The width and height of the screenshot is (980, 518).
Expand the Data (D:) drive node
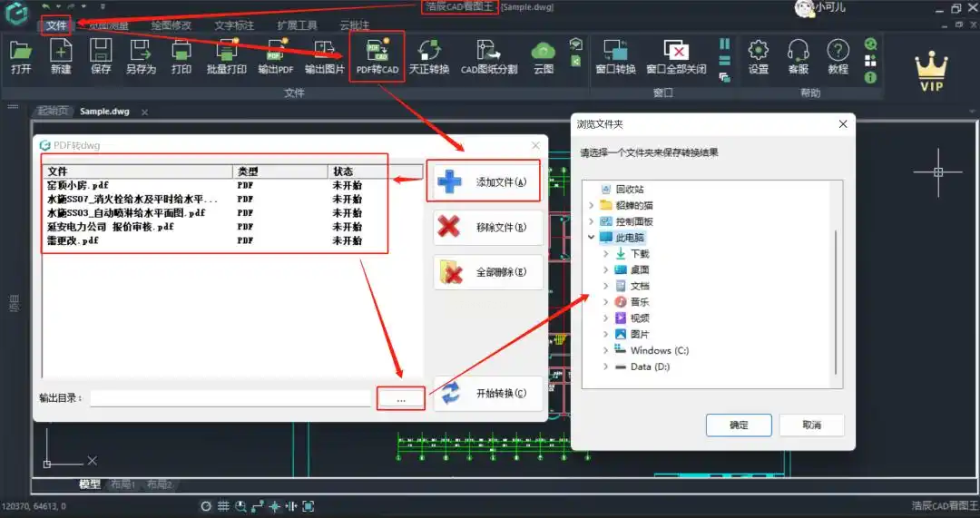pos(605,367)
